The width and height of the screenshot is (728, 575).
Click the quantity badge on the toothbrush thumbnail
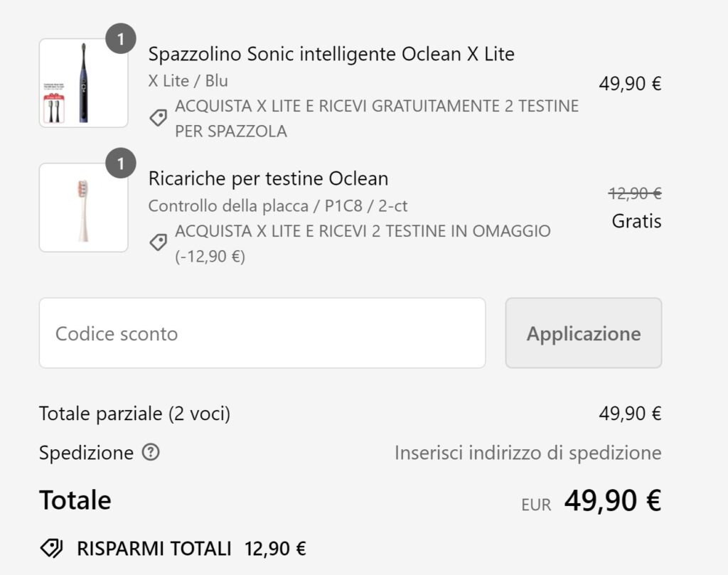click(120, 40)
